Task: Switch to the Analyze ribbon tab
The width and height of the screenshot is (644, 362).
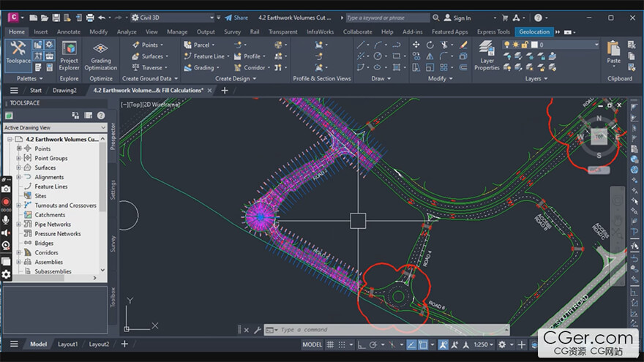Action: point(127,31)
